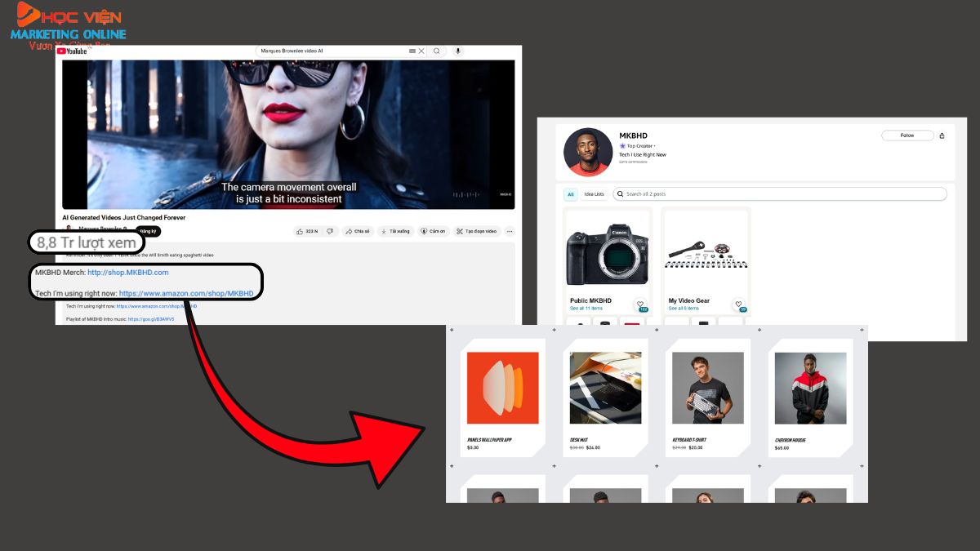Click the YouTube search magnifier button
The height and width of the screenshot is (551, 980).
437,51
